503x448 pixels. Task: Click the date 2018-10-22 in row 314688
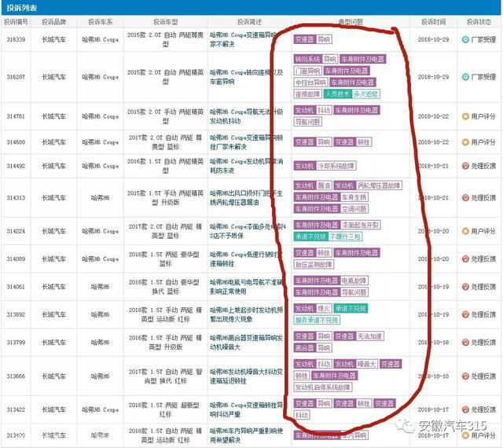click(433, 141)
